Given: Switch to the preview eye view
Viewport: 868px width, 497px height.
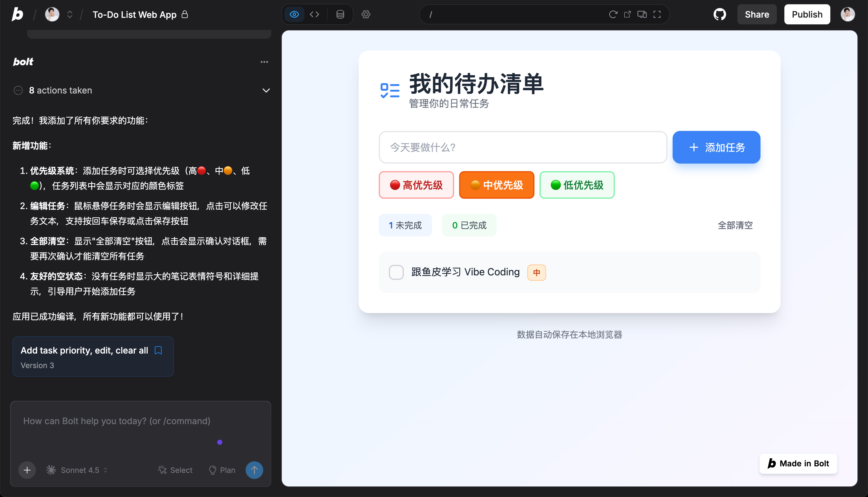Looking at the screenshot, I should [294, 14].
